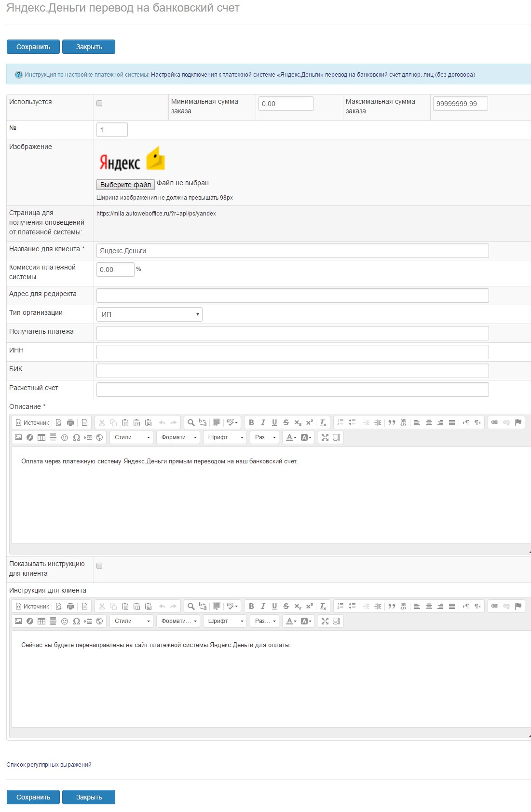Insert table in the Описание editor

(x=41, y=437)
